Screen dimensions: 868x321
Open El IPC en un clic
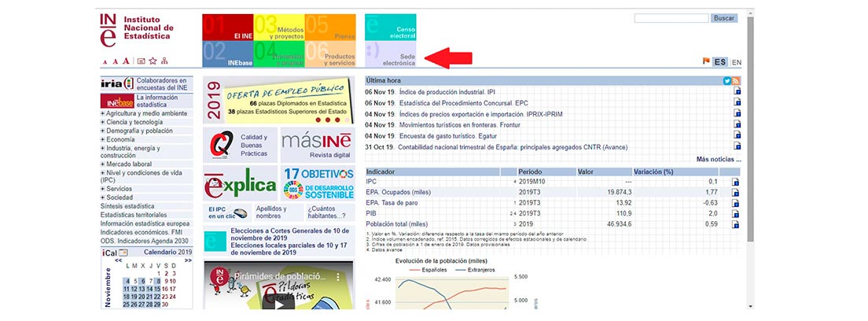coord(227,212)
